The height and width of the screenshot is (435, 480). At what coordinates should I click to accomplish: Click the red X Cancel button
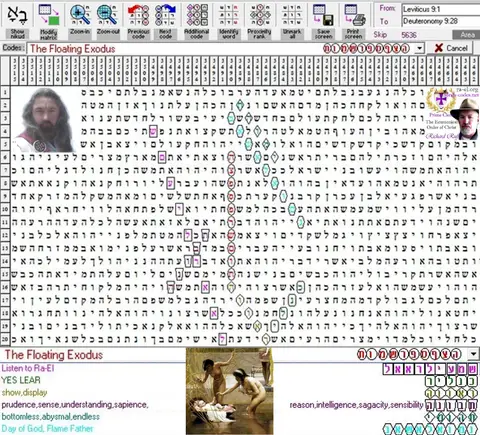451,48
